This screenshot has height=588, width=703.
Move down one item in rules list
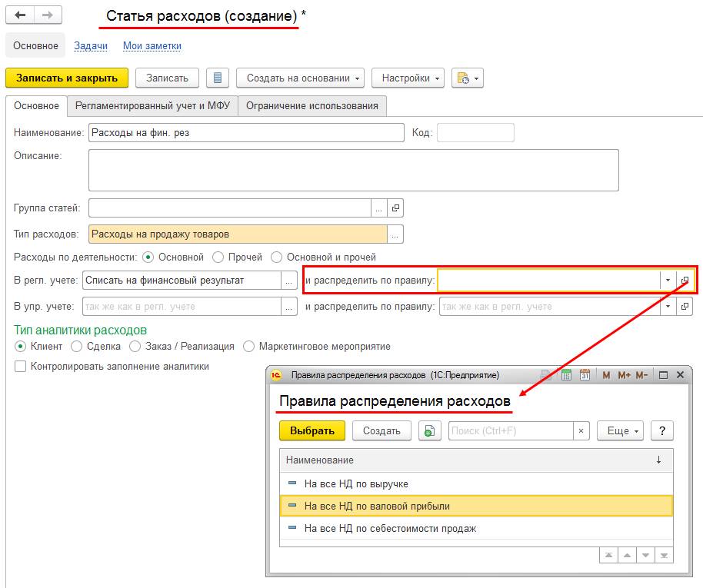coord(645,555)
